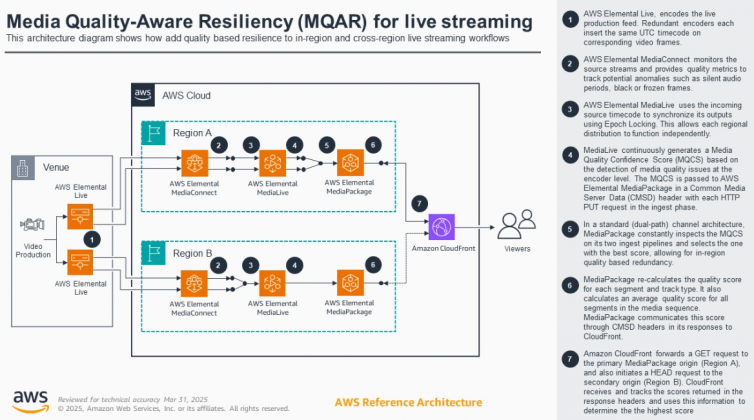Select the Region B flag icon
Image resolution: width=754 pixels, height=420 pixels.
(155, 251)
